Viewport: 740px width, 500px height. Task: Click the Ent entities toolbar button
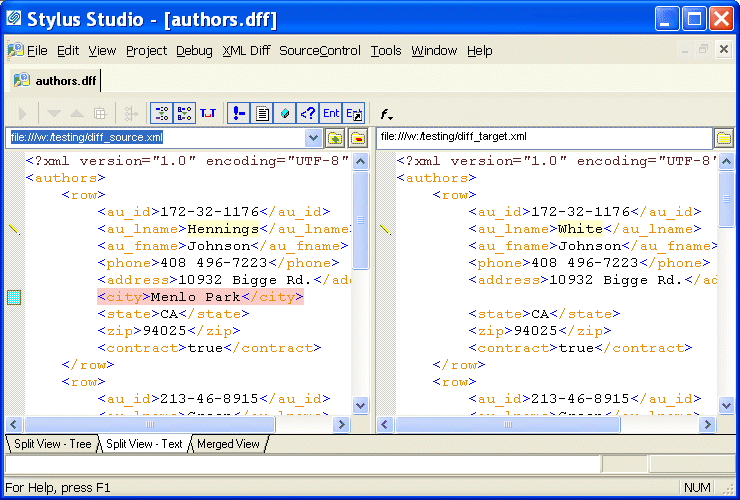[331, 114]
